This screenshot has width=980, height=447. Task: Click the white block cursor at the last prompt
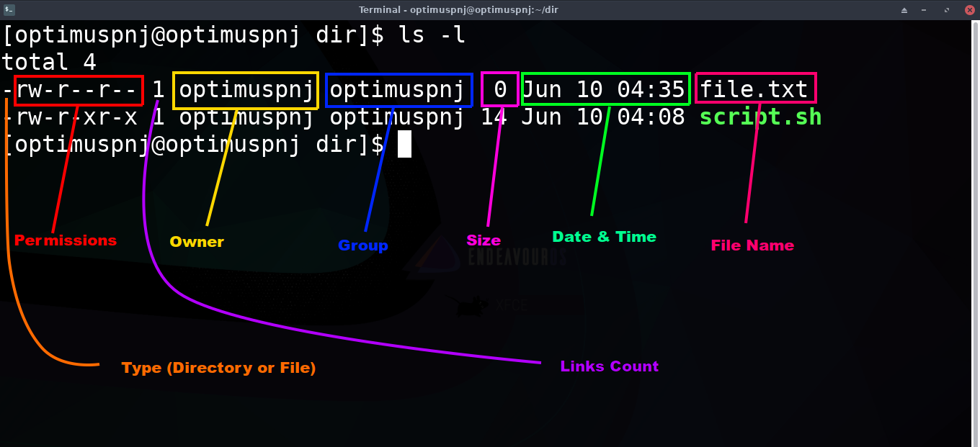(x=404, y=145)
